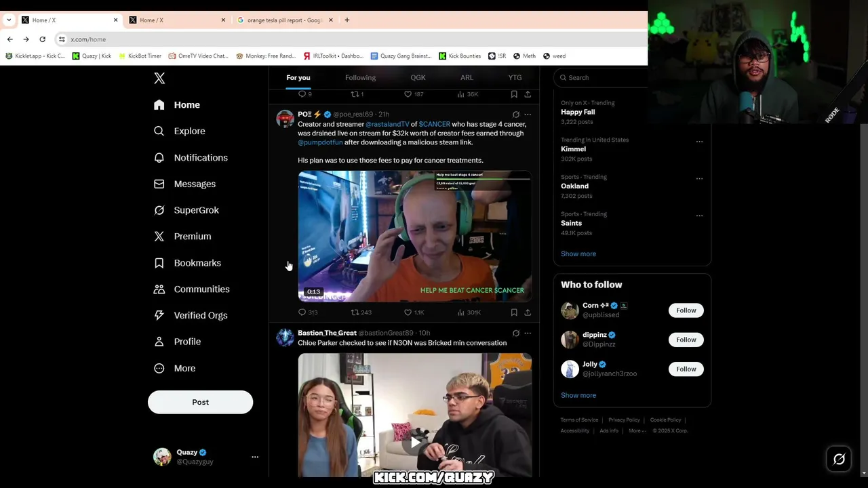Open Communities in the sidebar

(x=191, y=289)
